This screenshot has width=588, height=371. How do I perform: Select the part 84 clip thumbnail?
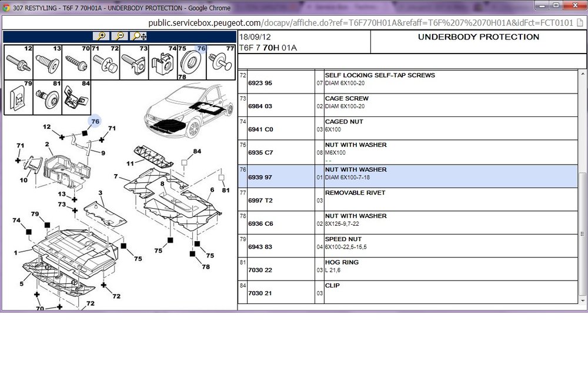pos(76,97)
